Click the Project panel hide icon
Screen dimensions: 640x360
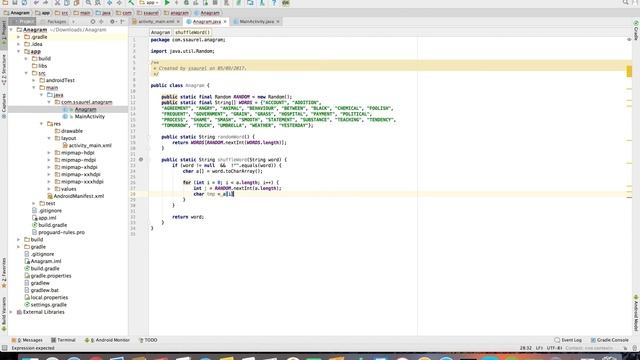pyautogui.click(x=122, y=22)
